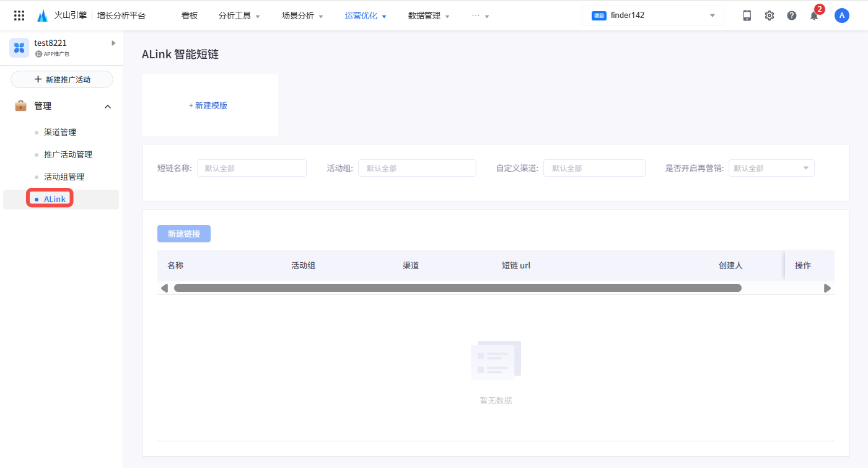Open the 运营优化 menu

click(x=366, y=15)
